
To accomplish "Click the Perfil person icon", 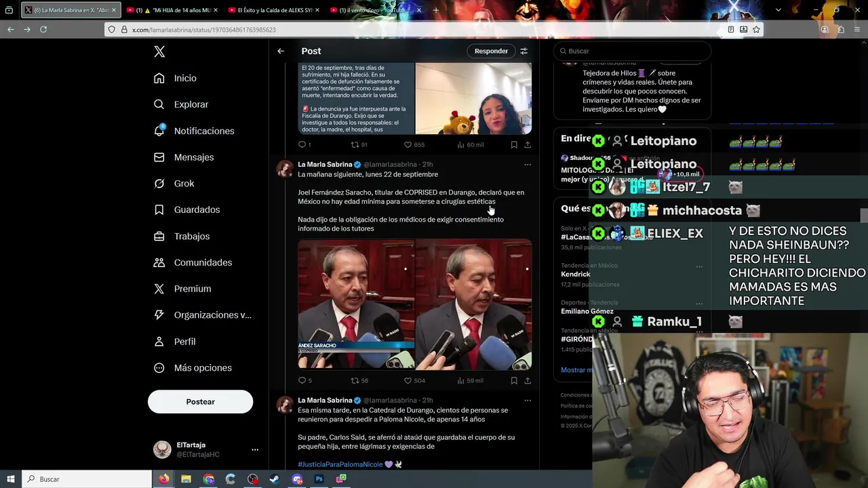I will coord(159,342).
